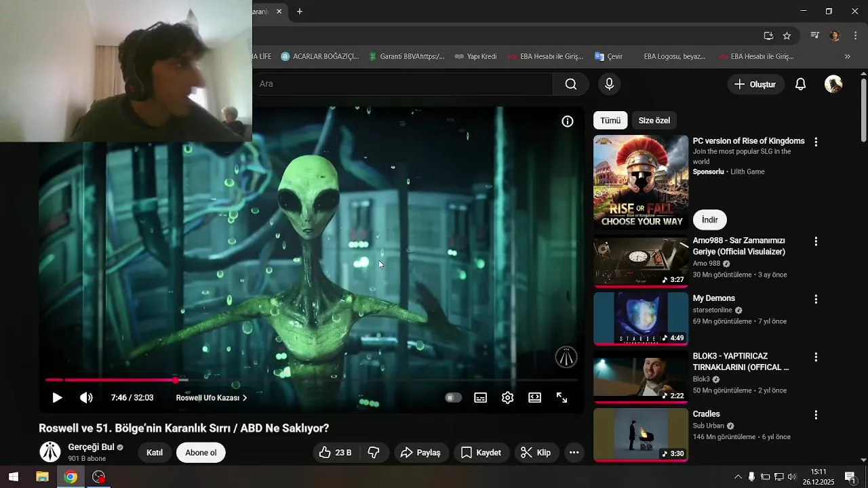Open the Chrome profile avatar

click(x=835, y=36)
